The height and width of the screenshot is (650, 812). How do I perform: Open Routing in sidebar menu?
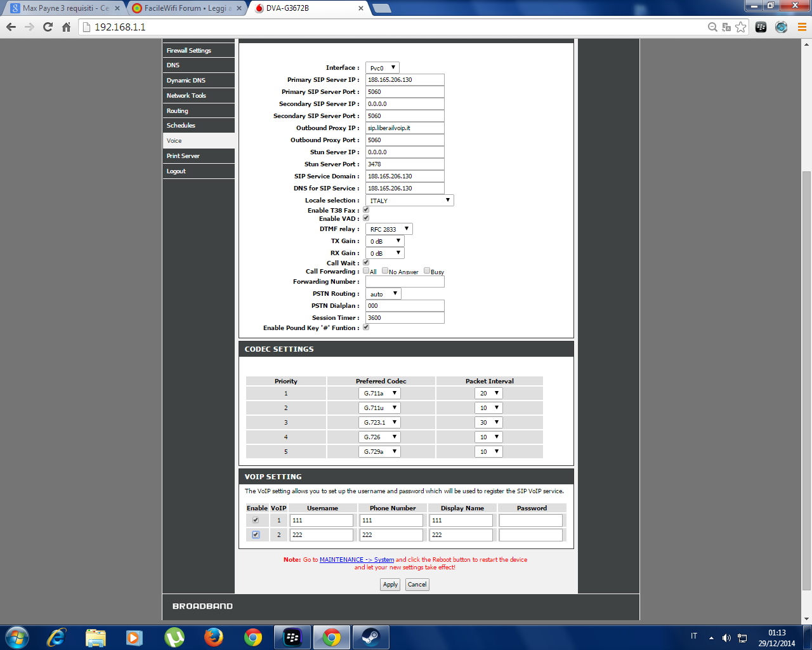(199, 110)
